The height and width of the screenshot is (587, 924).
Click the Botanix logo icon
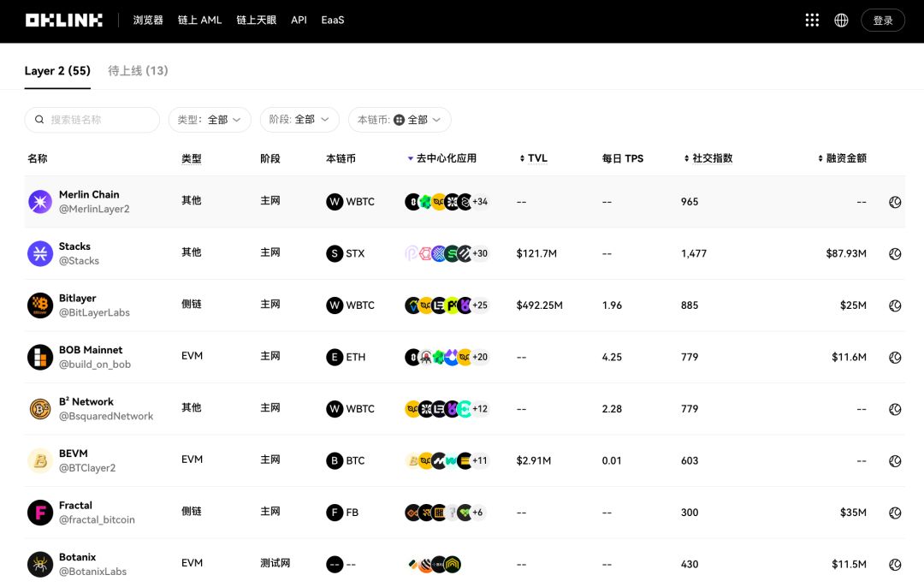coord(40,565)
